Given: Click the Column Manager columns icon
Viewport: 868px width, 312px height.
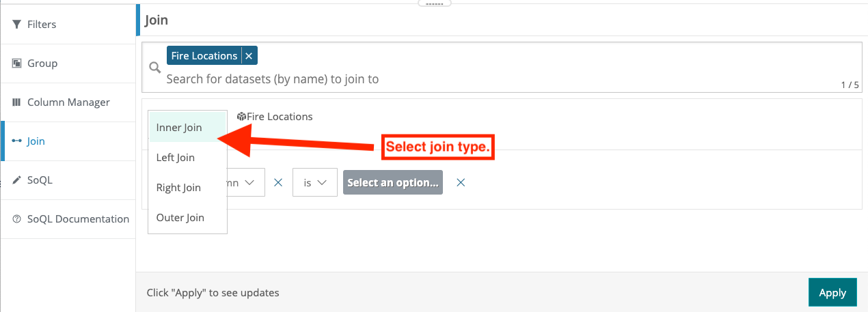Looking at the screenshot, I should point(17,102).
